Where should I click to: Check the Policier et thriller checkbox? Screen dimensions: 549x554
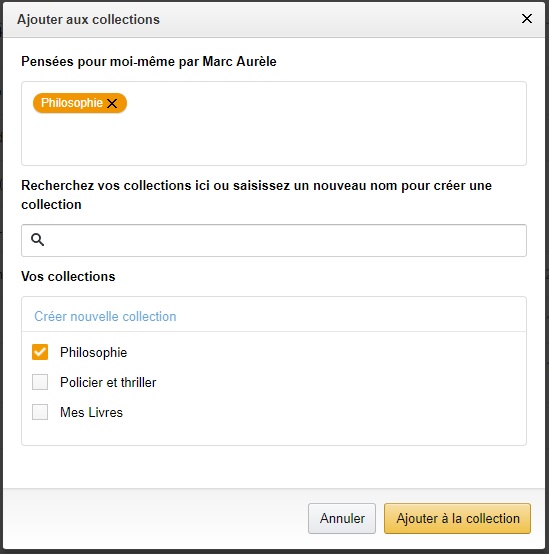[40, 382]
